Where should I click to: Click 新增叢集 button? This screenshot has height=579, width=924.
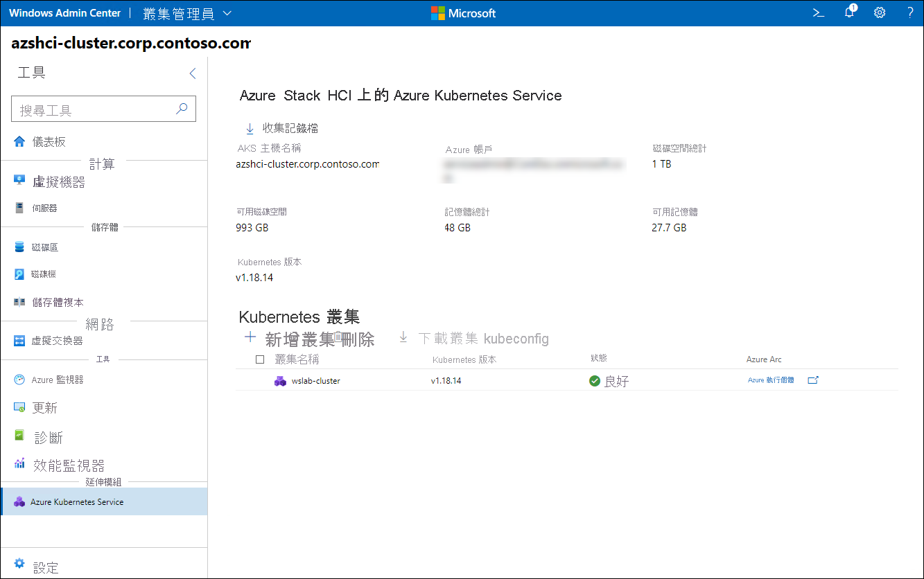click(x=290, y=339)
